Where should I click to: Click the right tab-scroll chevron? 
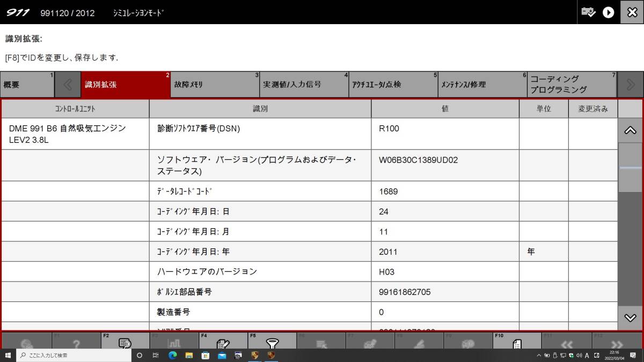coord(631,84)
